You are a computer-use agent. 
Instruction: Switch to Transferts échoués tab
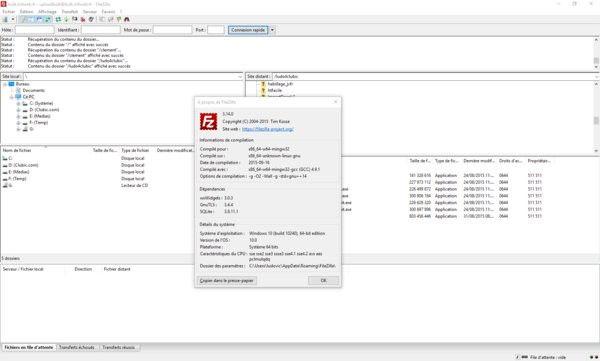pos(77,347)
